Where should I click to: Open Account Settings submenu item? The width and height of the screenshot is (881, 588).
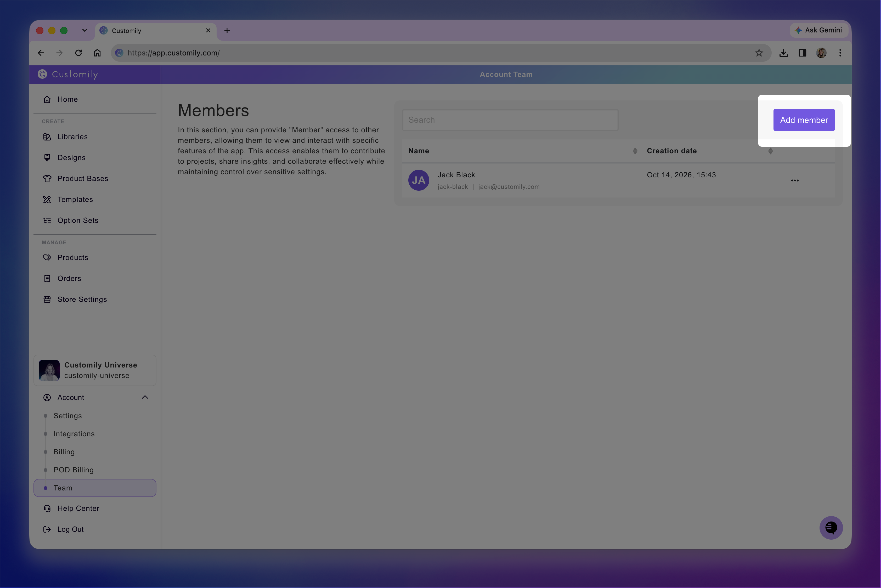pos(67,416)
